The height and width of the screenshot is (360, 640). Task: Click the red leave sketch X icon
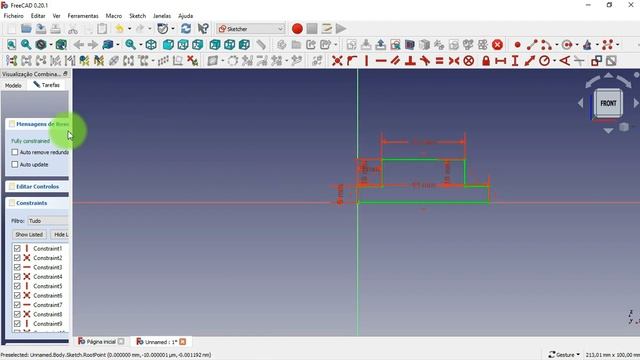tap(497, 45)
